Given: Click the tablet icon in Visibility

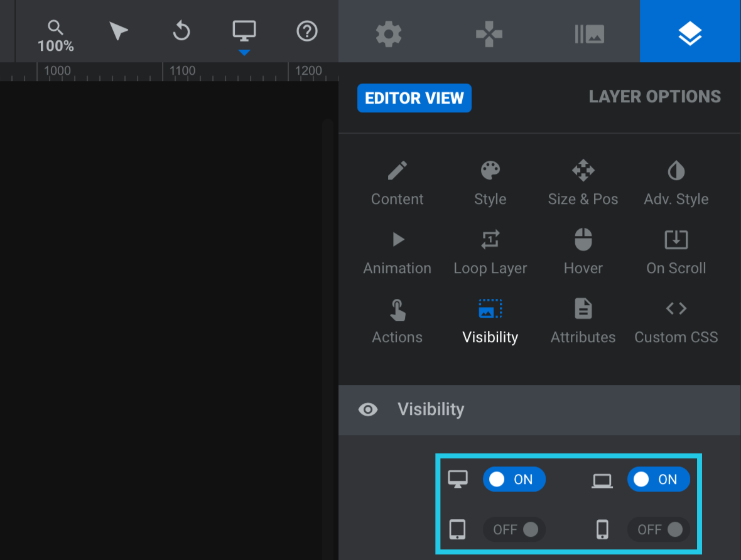Looking at the screenshot, I should click(x=457, y=529).
